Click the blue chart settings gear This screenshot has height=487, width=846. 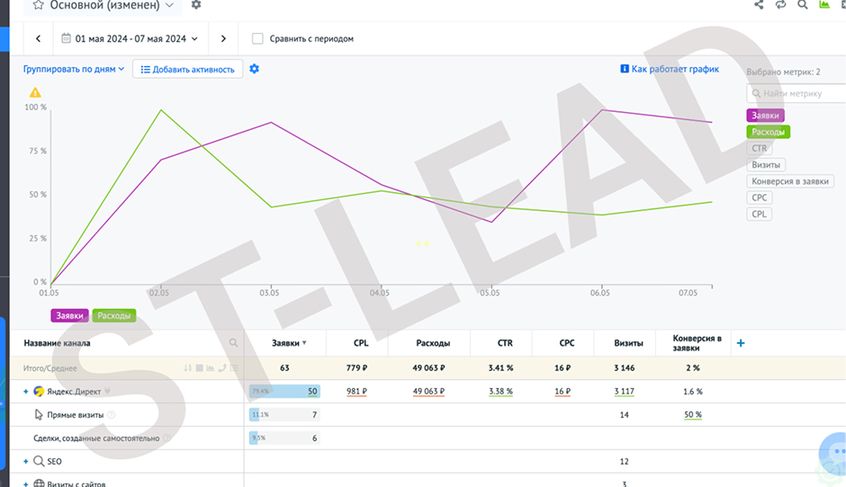coord(254,68)
